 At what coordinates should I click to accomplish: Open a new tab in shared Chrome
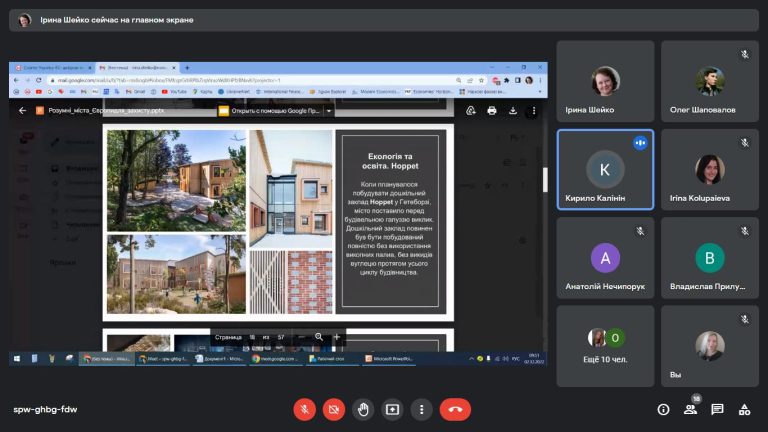click(x=187, y=68)
